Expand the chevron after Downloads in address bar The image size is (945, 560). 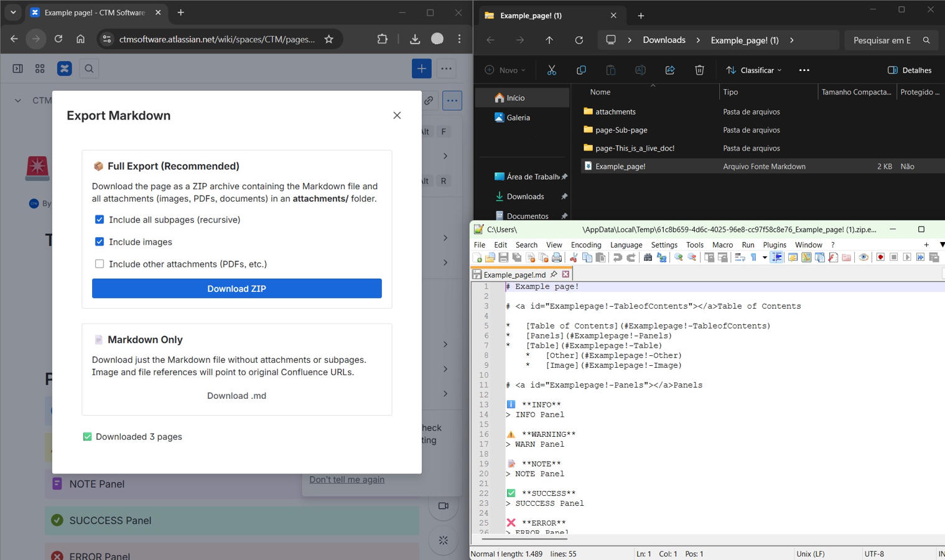tap(698, 40)
